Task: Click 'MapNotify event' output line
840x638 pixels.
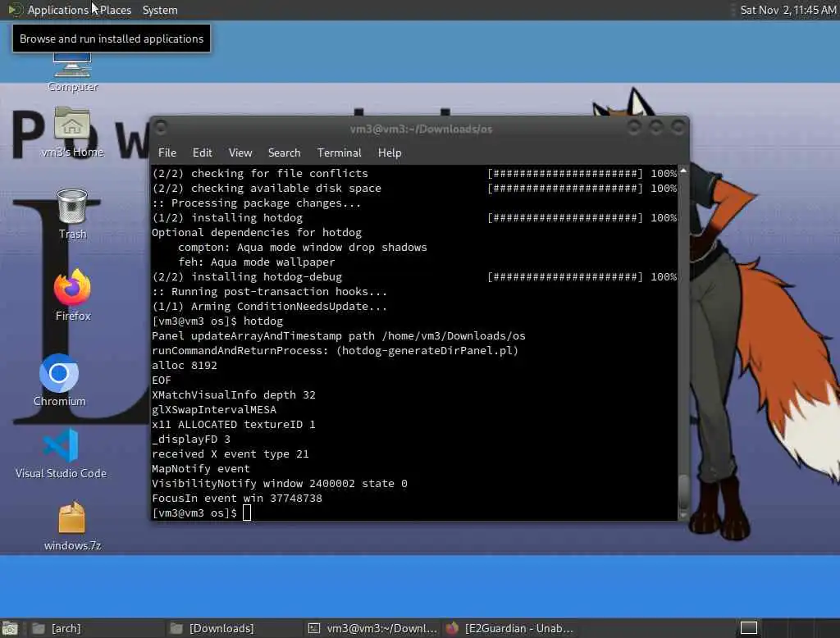Action: coord(200,469)
